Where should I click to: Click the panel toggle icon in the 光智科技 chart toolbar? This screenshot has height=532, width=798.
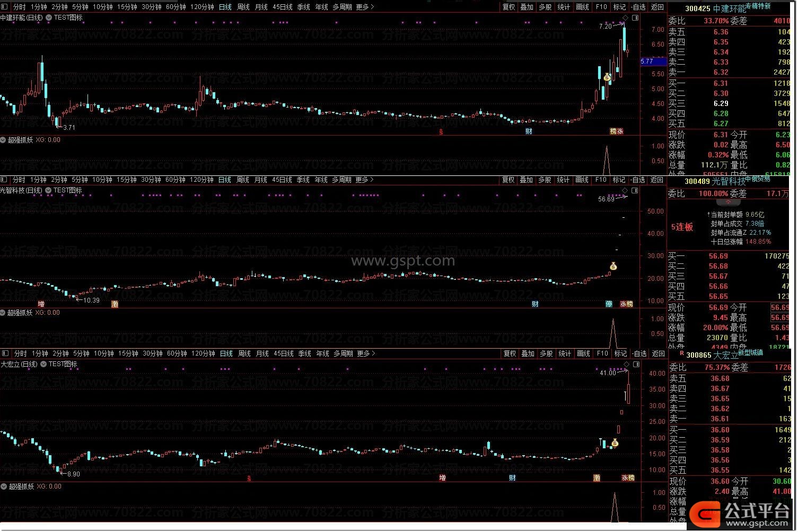tap(5, 180)
